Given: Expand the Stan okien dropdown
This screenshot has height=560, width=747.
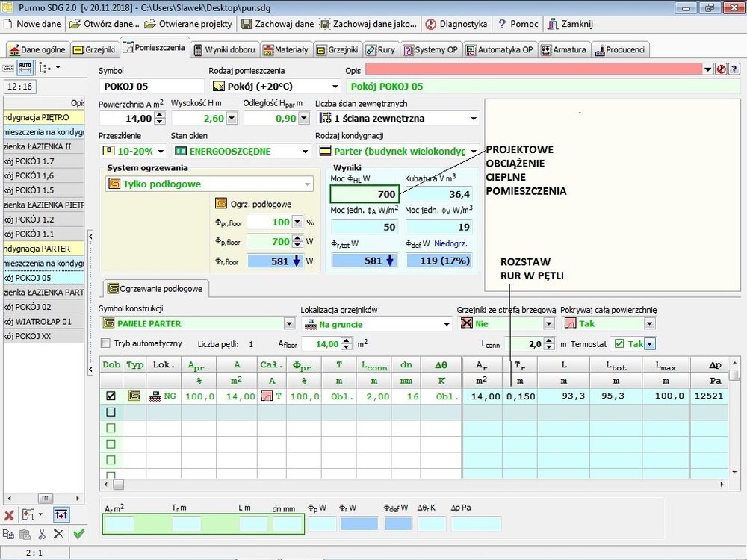Looking at the screenshot, I should pyautogui.click(x=305, y=151).
